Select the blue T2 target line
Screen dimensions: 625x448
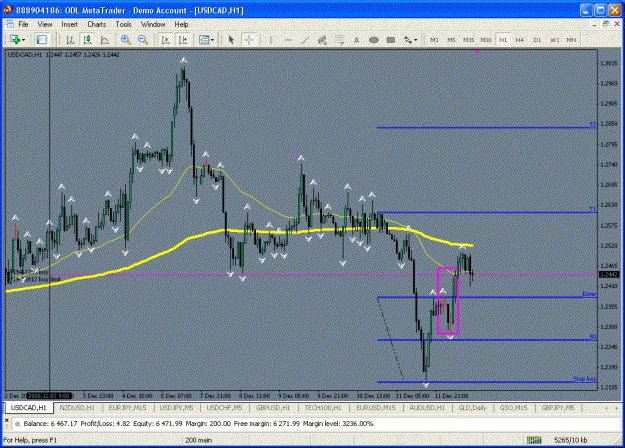tap(486, 128)
